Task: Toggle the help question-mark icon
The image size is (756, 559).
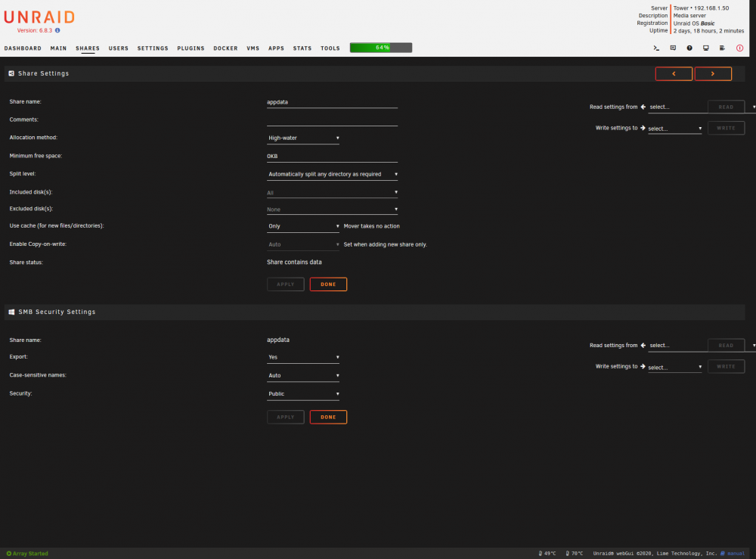Action: (689, 48)
